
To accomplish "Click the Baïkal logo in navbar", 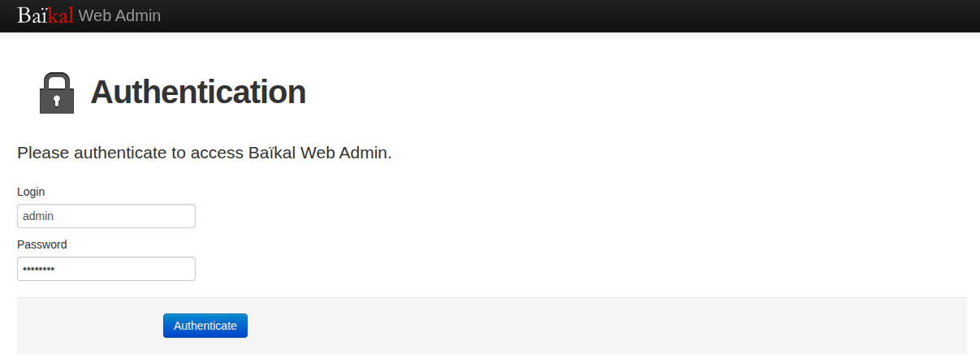I will click(x=45, y=15).
